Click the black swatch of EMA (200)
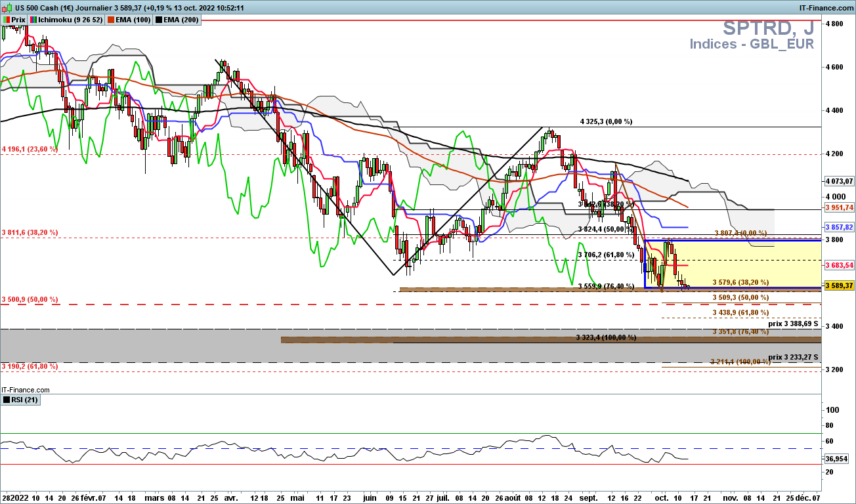Screen dimensions: 856x504 158,20
